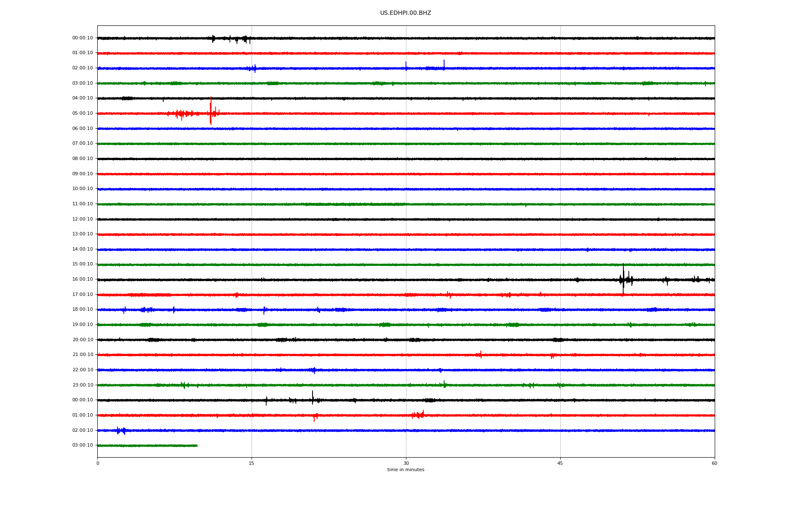Viewport: 812px width, 508px height.
Task: Click the 14:00:10 row time label
Action: (82, 249)
